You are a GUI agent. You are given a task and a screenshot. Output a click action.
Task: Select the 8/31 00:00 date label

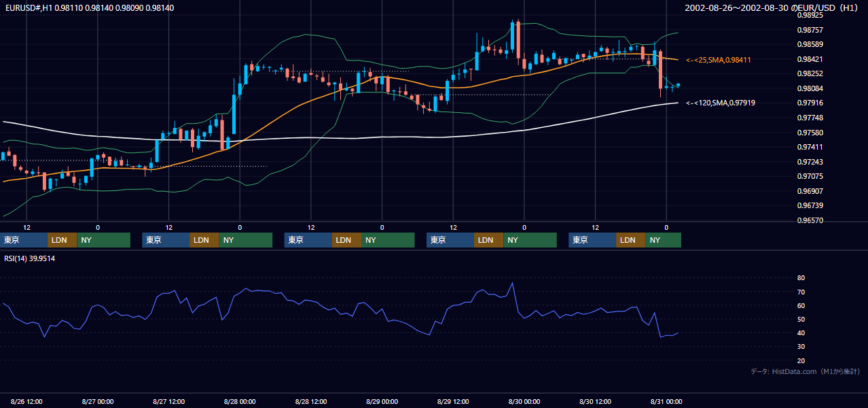click(x=666, y=401)
